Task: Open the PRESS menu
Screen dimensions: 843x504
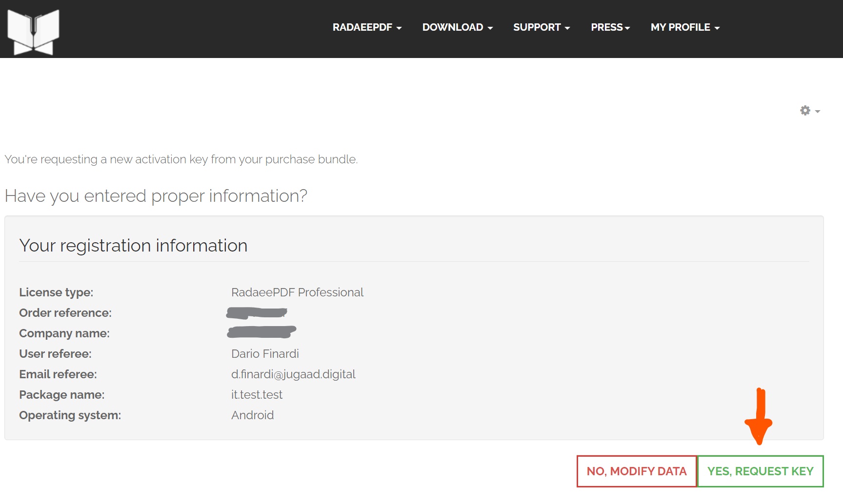Action: (610, 27)
